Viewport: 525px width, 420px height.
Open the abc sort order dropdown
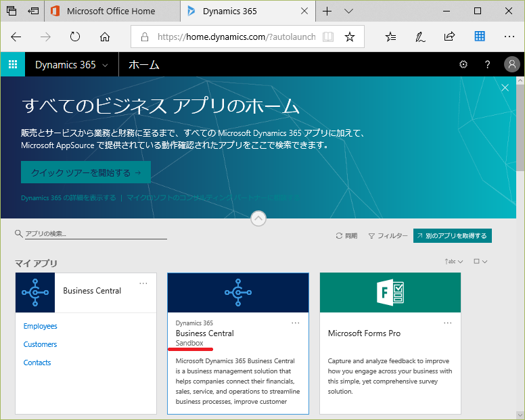(454, 261)
